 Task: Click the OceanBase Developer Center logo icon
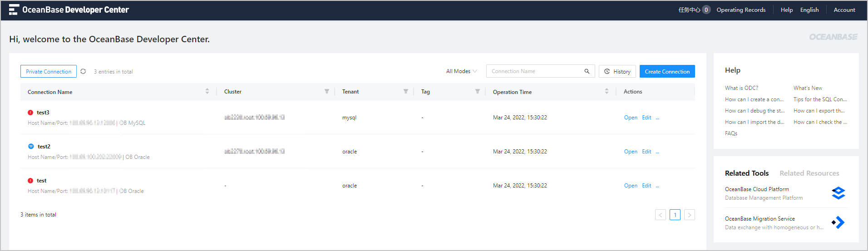click(x=14, y=10)
